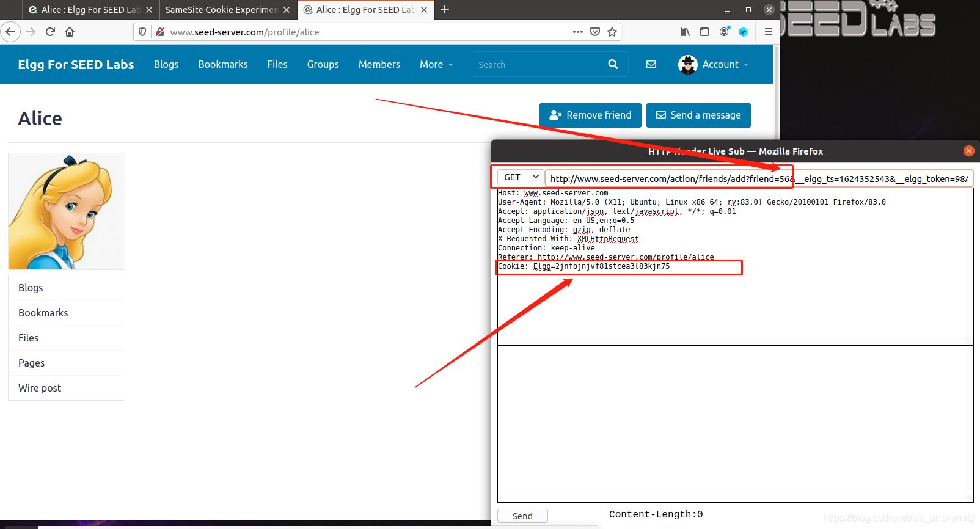The image size is (980, 529).
Task: Open page actions three-dot menu
Action: [578, 32]
